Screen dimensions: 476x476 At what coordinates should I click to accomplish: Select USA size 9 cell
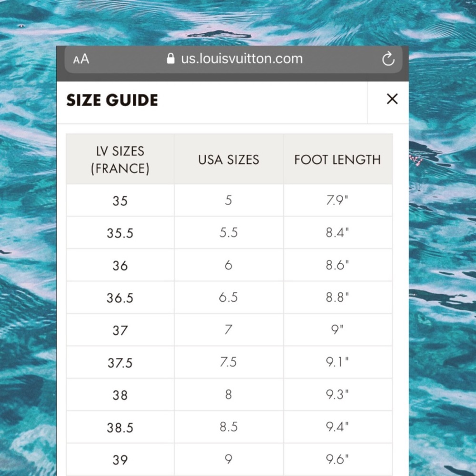pyautogui.click(x=228, y=459)
